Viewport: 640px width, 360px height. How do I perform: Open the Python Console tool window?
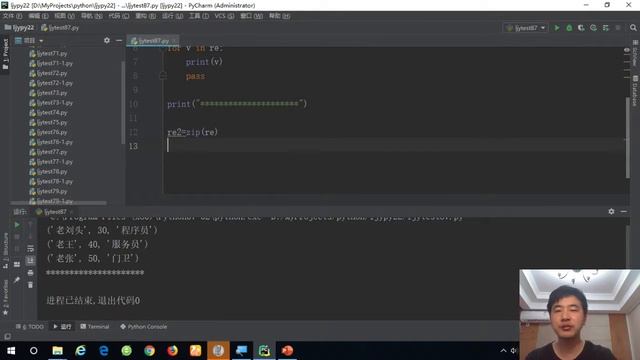click(144, 327)
